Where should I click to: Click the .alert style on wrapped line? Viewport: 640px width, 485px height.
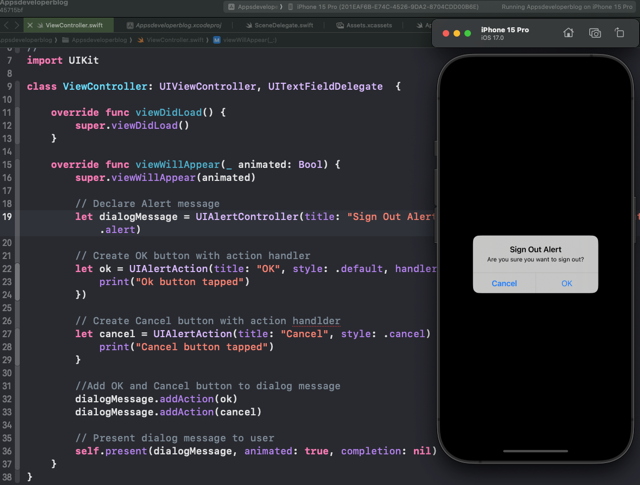(x=117, y=230)
